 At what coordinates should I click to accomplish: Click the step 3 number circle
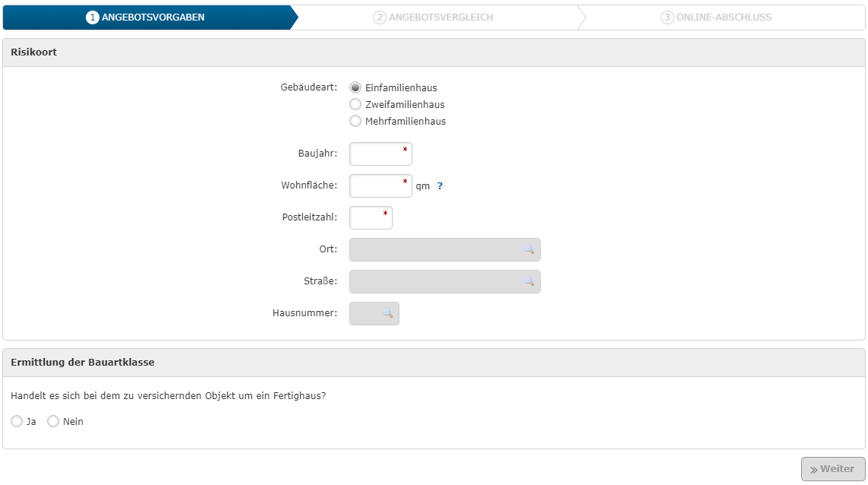click(668, 17)
